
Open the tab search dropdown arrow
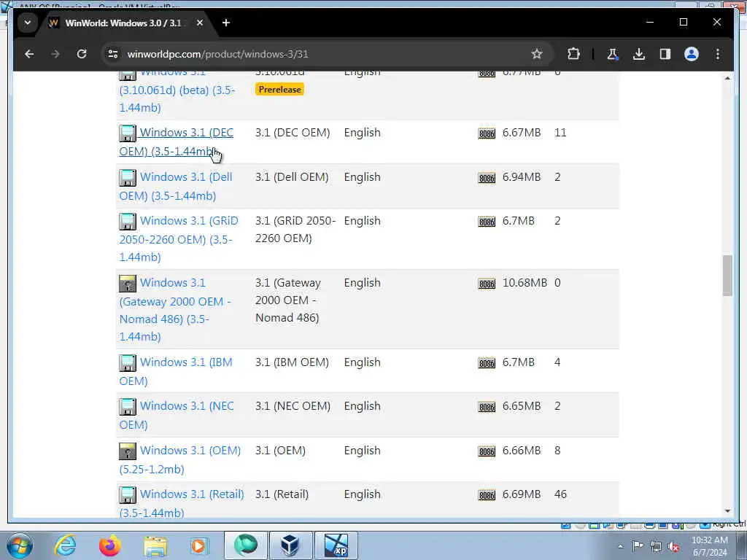coord(28,23)
